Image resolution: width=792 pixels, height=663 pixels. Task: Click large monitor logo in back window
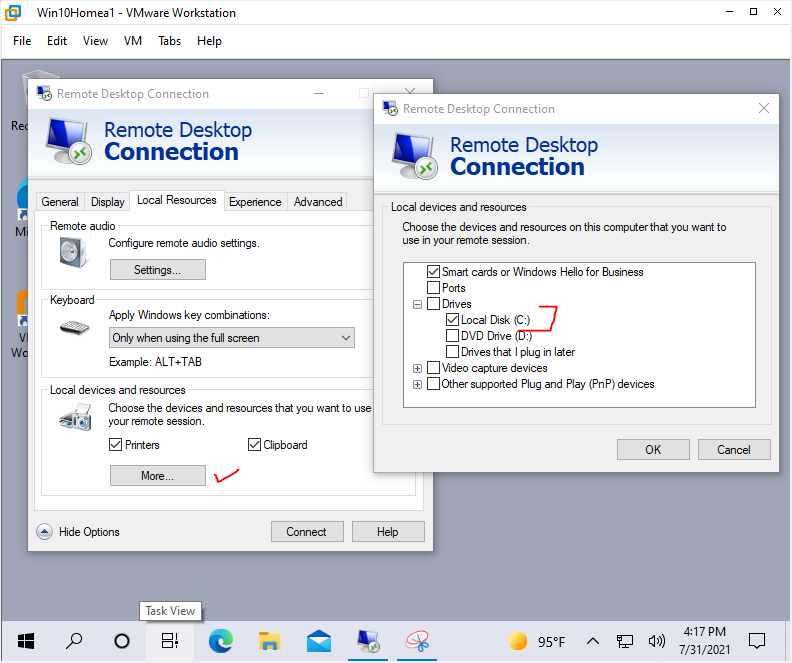point(69,141)
